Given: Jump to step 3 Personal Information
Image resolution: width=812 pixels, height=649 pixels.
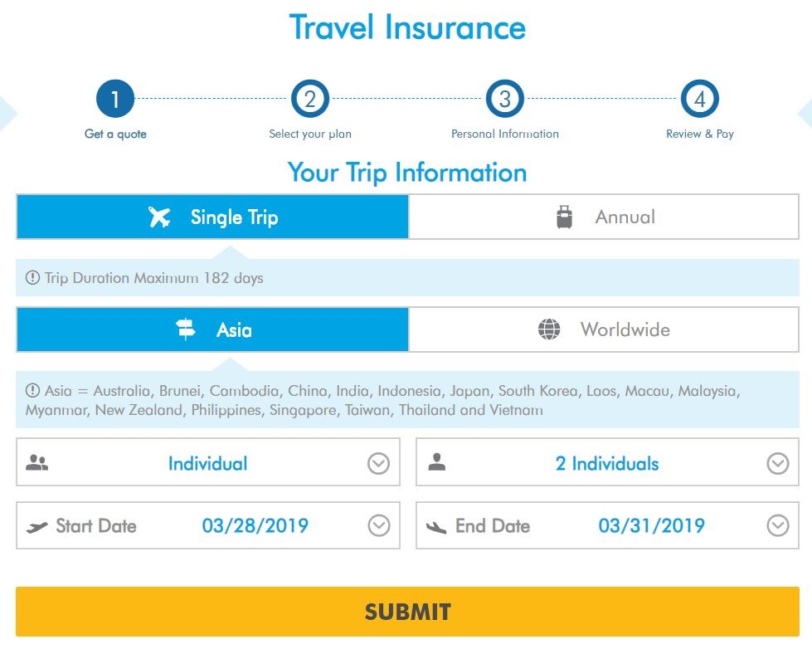Looking at the screenshot, I should (505, 100).
